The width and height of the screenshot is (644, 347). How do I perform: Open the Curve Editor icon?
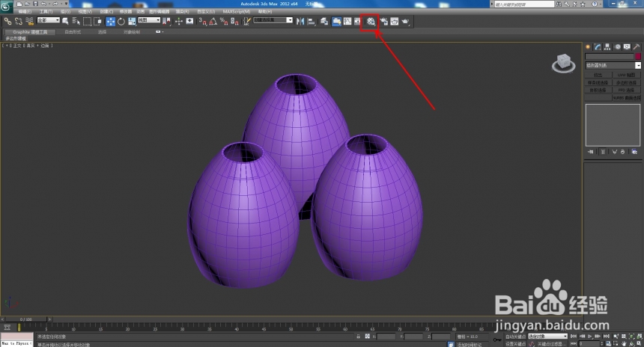[x=347, y=21]
